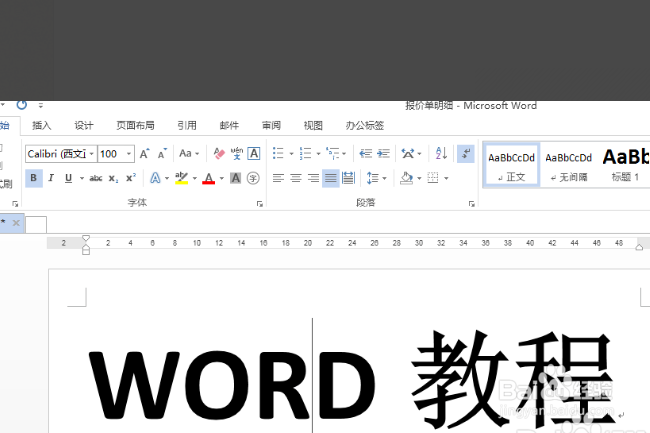Click the Borders icon

point(433,178)
